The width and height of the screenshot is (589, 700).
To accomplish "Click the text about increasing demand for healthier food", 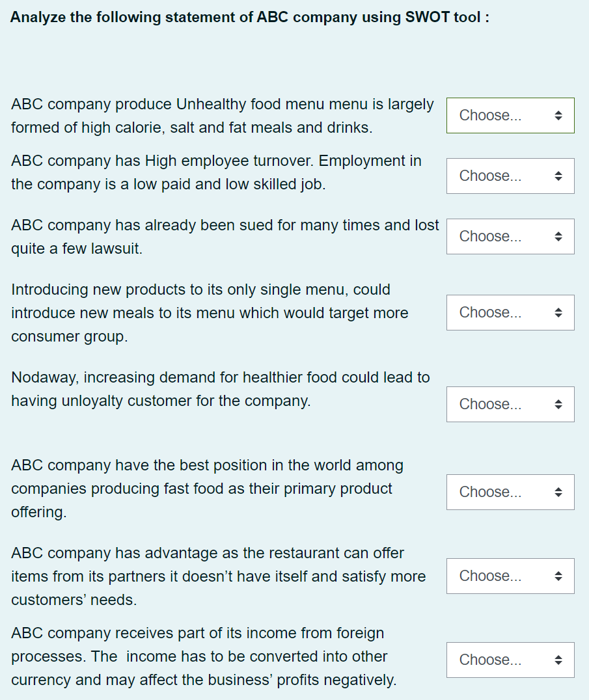I will tap(220, 389).
